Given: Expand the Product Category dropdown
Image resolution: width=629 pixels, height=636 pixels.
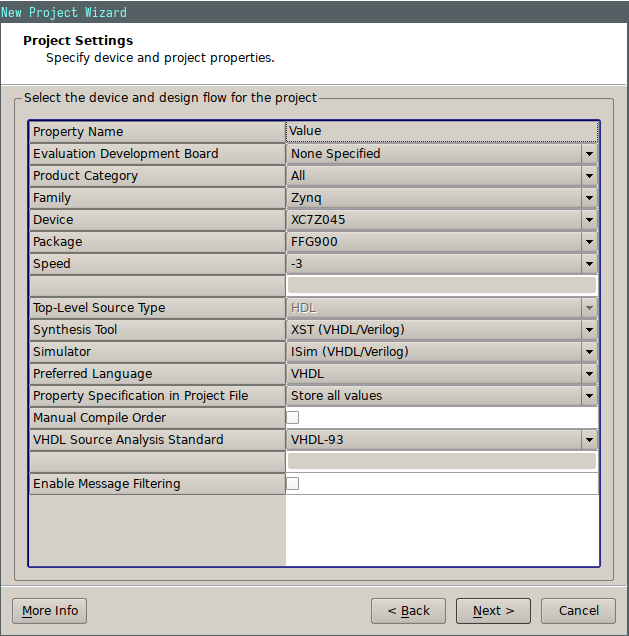Looking at the screenshot, I should [442, 176].
